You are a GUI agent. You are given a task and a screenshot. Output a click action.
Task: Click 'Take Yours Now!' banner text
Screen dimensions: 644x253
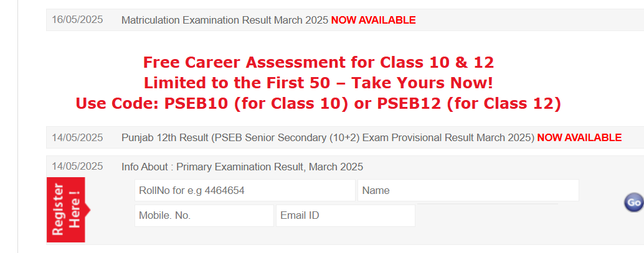422,83
